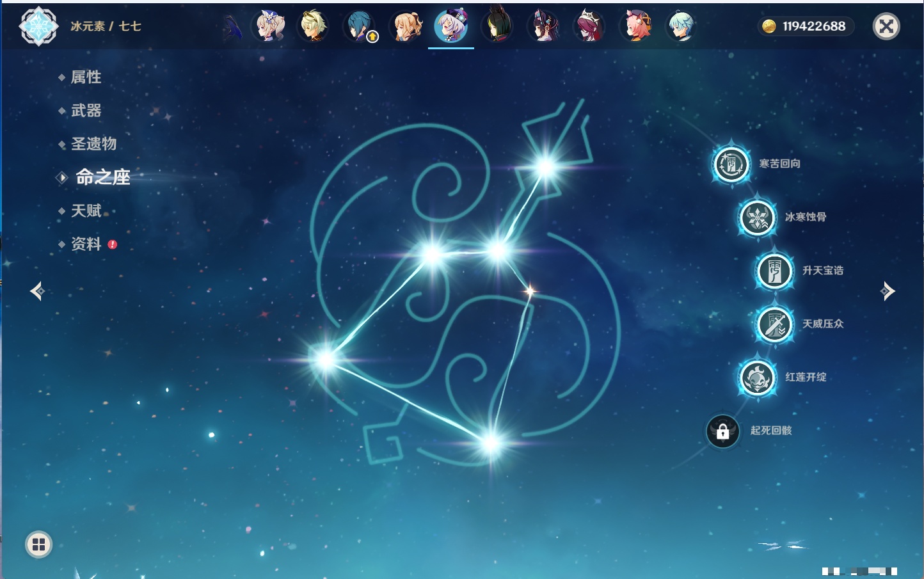Open the four-square grid menu button
The width and height of the screenshot is (924, 579).
[x=38, y=544]
